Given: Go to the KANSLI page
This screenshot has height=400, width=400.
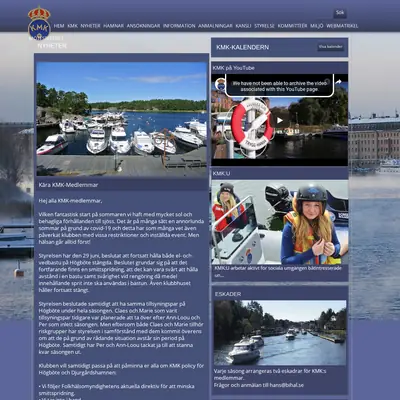Looking at the screenshot, I should 243,26.
